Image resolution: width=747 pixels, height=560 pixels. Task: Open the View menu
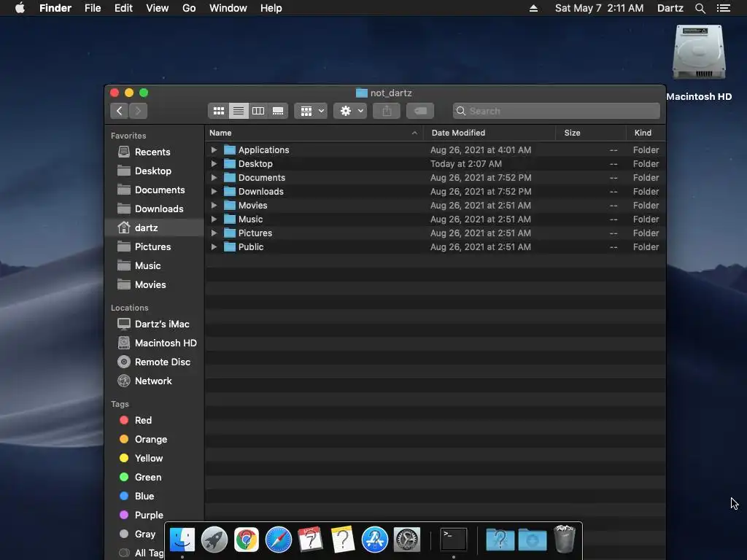(x=158, y=8)
